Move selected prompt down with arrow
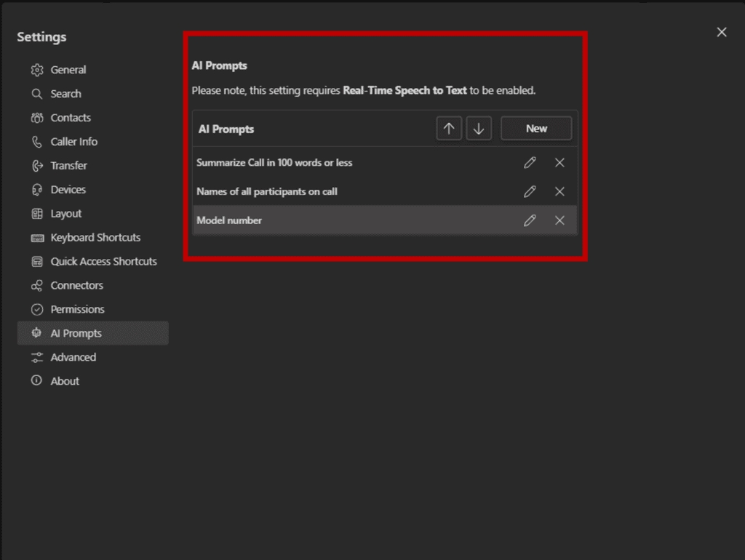The width and height of the screenshot is (745, 560). (478, 129)
